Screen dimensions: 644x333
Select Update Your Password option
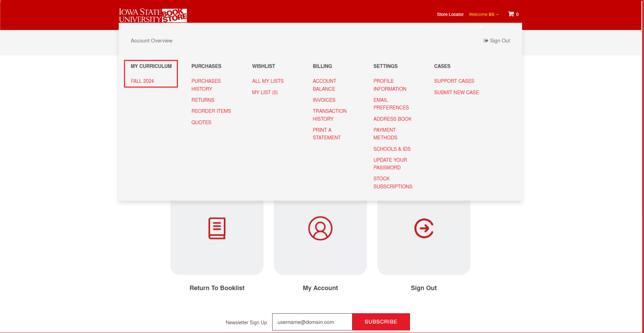pos(390,164)
